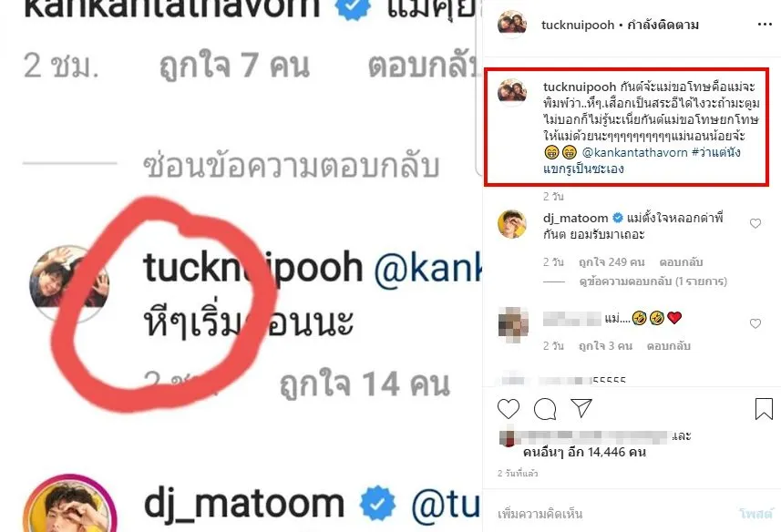Open @kankantathavorn mention in caption
Viewport: 781px width, 532px height.
point(634,152)
